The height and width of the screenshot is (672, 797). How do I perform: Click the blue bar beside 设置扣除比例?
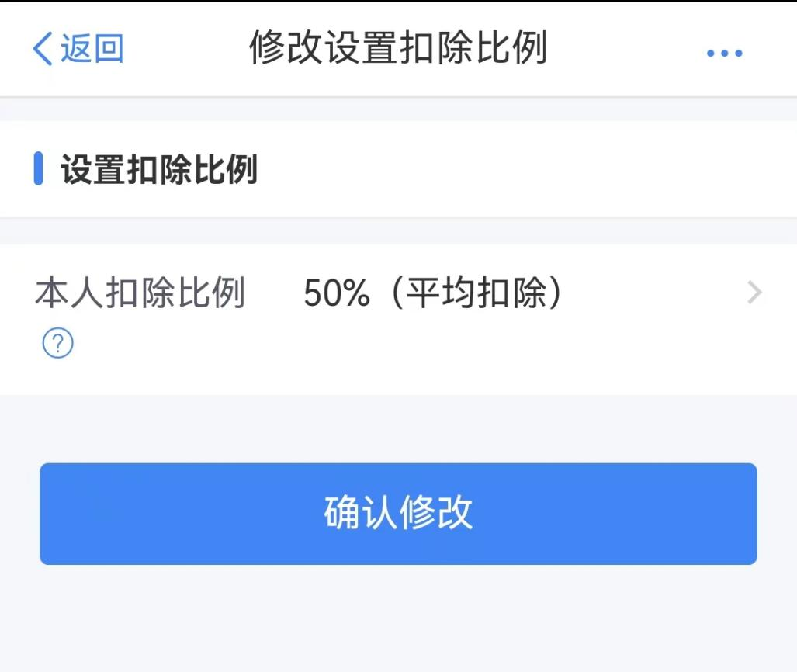pos(38,170)
